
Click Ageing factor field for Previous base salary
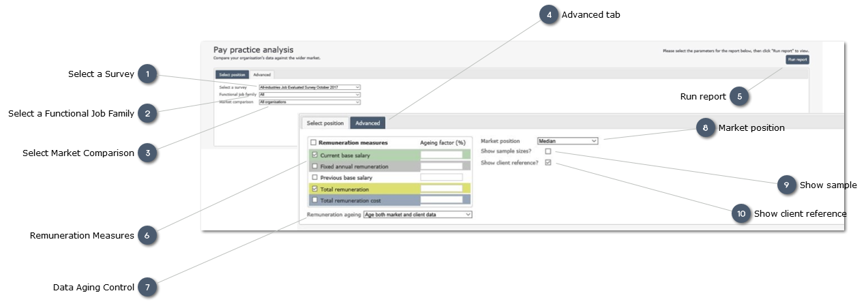pyautogui.click(x=440, y=177)
